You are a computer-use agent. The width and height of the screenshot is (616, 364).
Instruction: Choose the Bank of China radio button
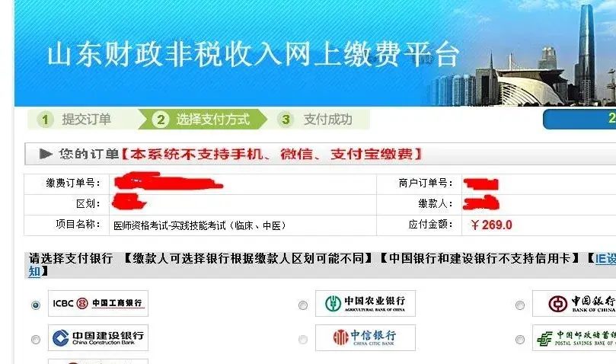click(520, 305)
